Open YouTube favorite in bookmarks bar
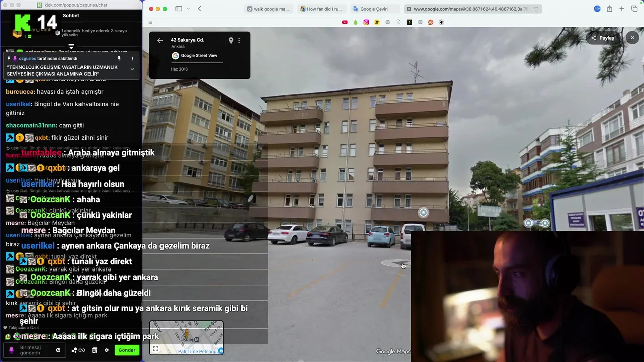Image resolution: width=644 pixels, height=362 pixels. click(345, 22)
